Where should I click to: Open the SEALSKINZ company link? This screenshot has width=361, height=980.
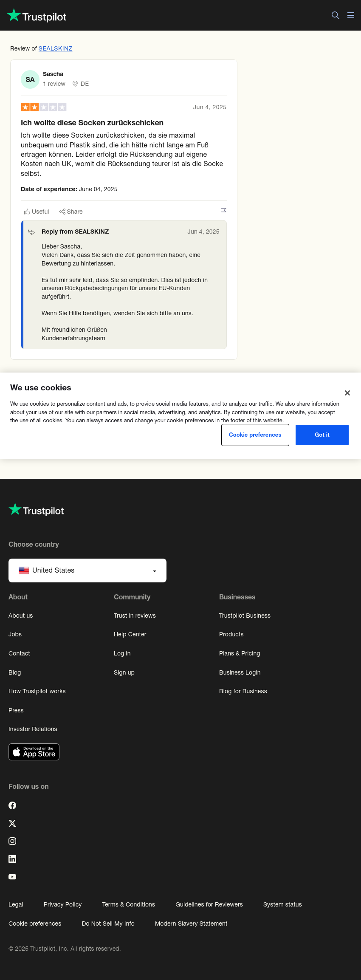tap(56, 48)
